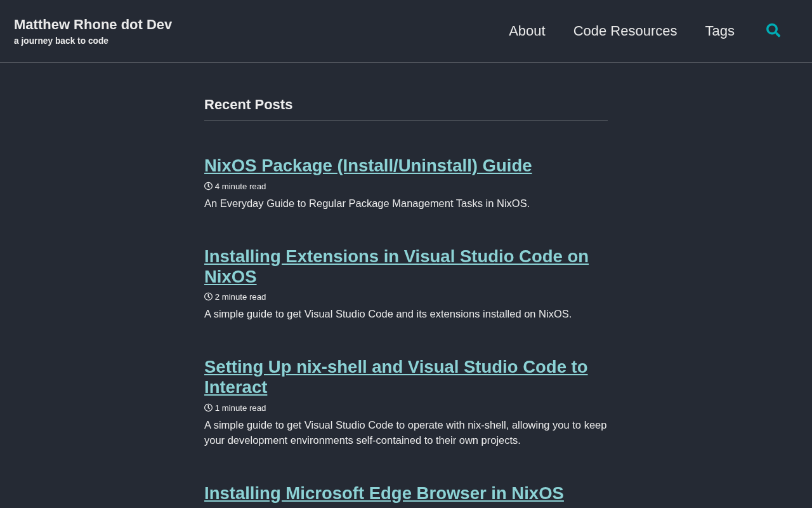812x508 pixels.
Task: Click excerpt about self-contained development environments
Action: tap(405, 433)
